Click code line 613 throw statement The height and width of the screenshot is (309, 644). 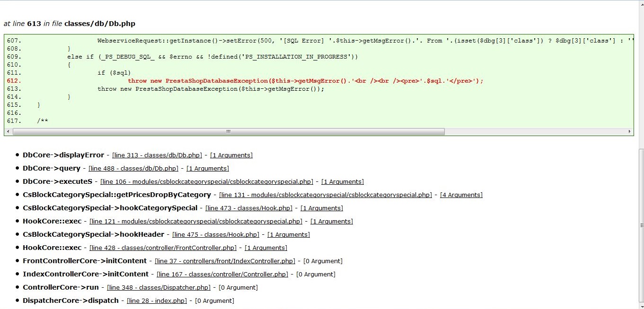pyautogui.click(x=211, y=89)
